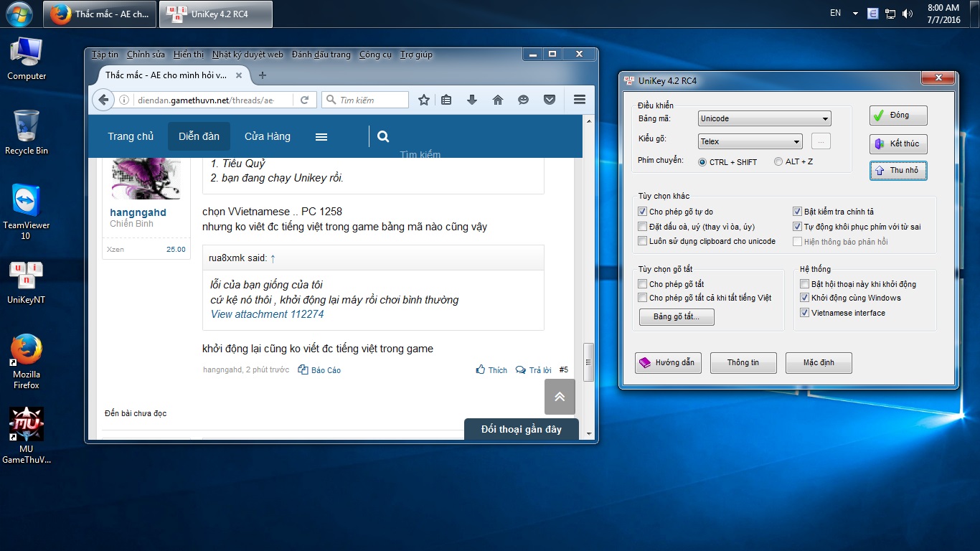Open the Hiển thị menu

(189, 55)
